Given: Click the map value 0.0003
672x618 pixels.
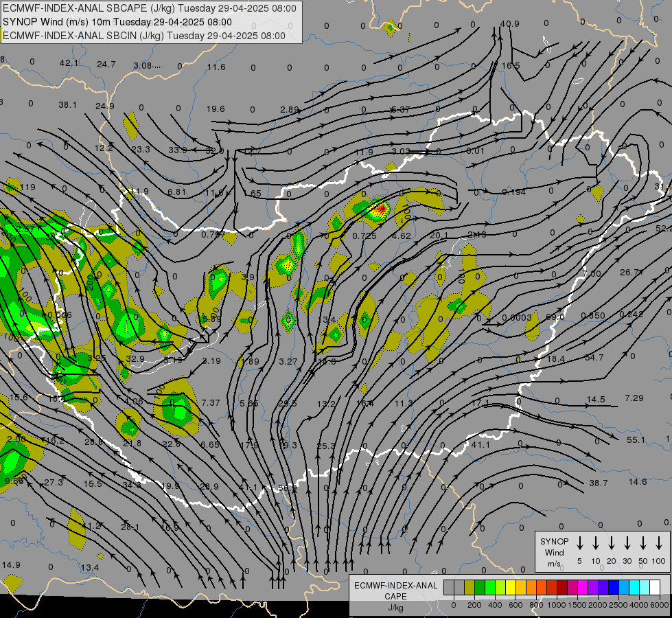Looking at the screenshot, I should click(516, 317).
